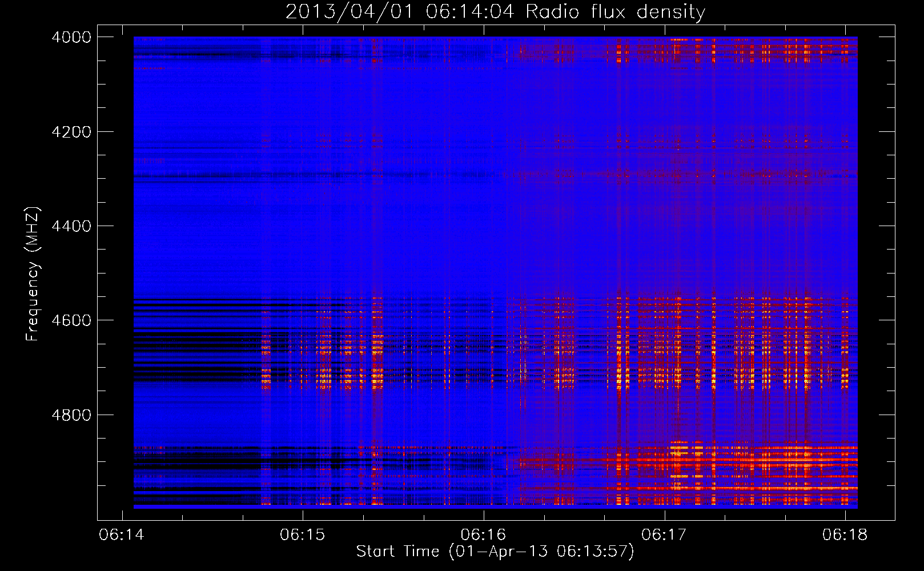Select the 4000 frequency tick label

point(71,37)
